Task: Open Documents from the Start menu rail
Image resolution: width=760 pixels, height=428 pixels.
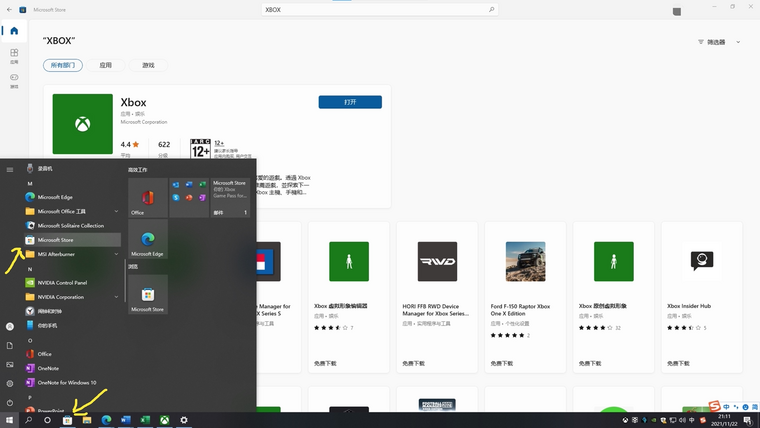Action: [x=10, y=346]
